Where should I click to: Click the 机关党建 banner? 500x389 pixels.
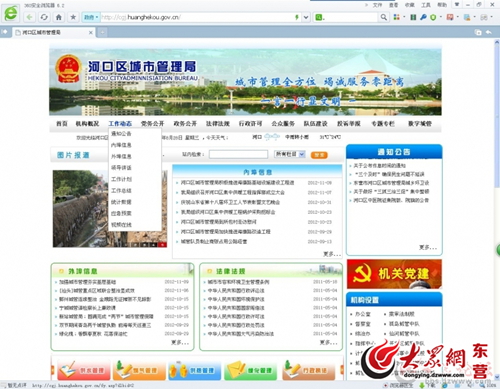(x=394, y=274)
